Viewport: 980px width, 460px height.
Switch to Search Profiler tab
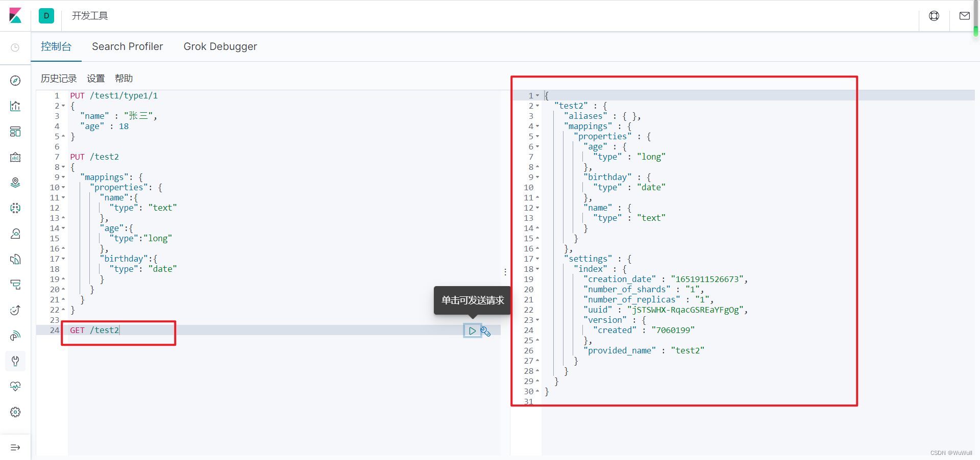(128, 46)
